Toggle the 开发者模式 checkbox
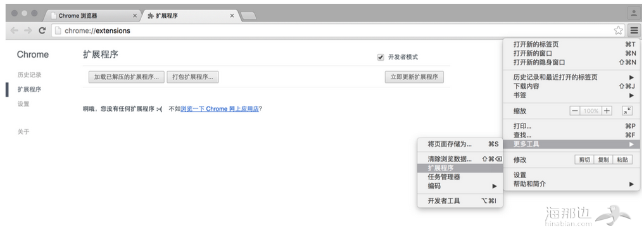 pos(381,57)
